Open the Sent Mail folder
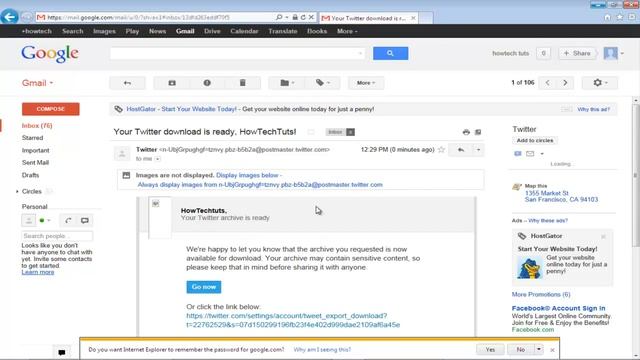Viewport: 640px width, 360px height. [35, 162]
